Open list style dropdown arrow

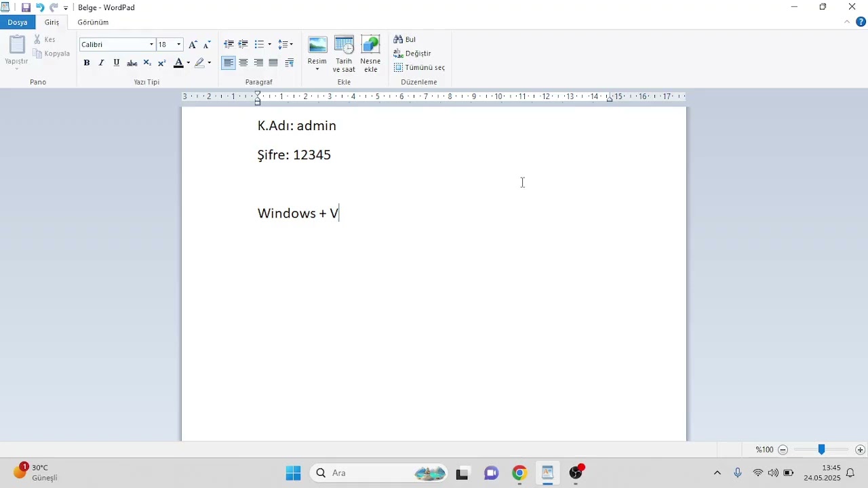tap(270, 45)
